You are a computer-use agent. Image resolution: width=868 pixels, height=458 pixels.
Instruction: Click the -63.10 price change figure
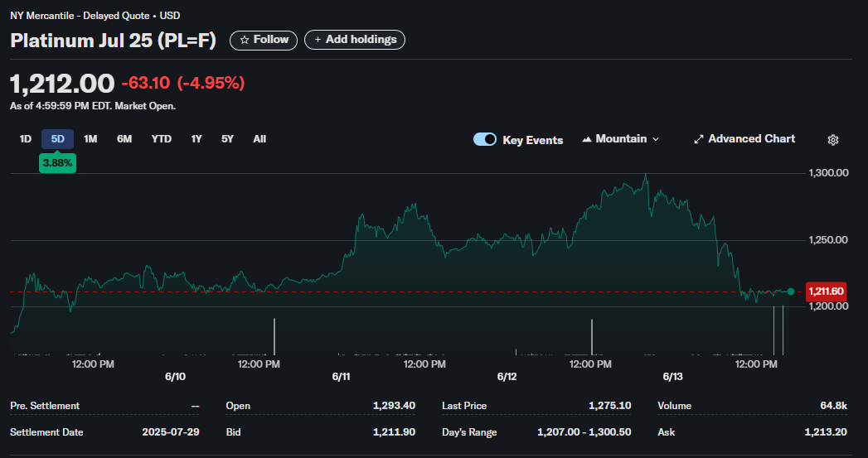point(146,83)
